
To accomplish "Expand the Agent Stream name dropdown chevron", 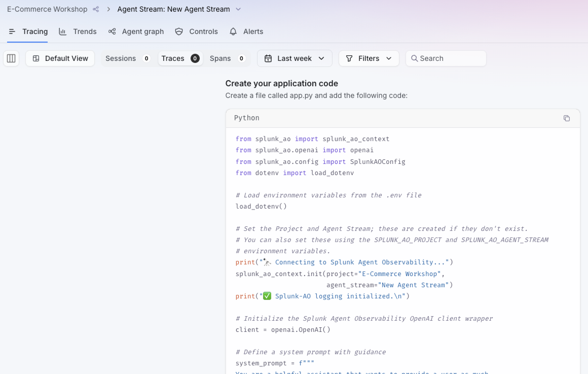I will coord(238,9).
